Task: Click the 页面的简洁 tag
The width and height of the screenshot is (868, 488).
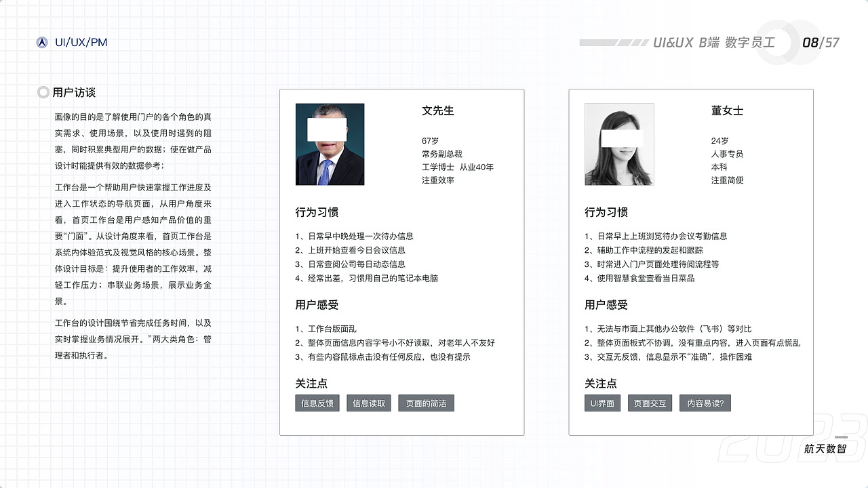Action: click(x=426, y=403)
